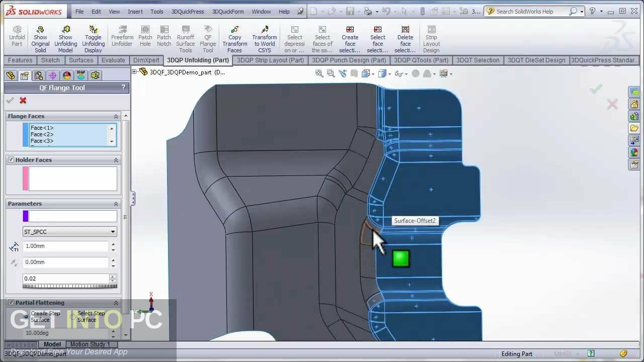644x362 pixels.
Task: Open the Insert menu
Action: tap(135, 11)
